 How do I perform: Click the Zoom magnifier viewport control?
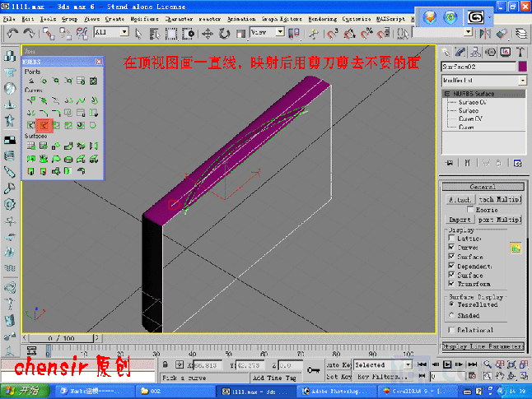[488, 364]
